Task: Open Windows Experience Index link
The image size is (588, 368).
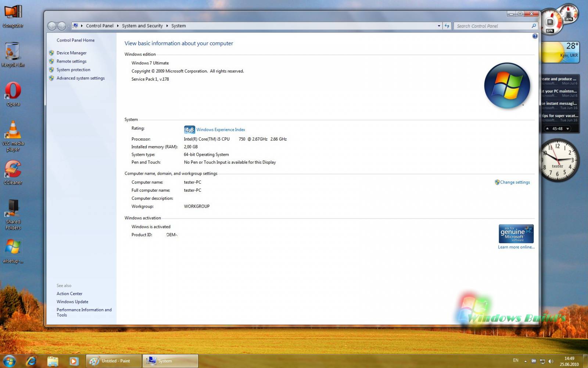Action: tap(220, 130)
